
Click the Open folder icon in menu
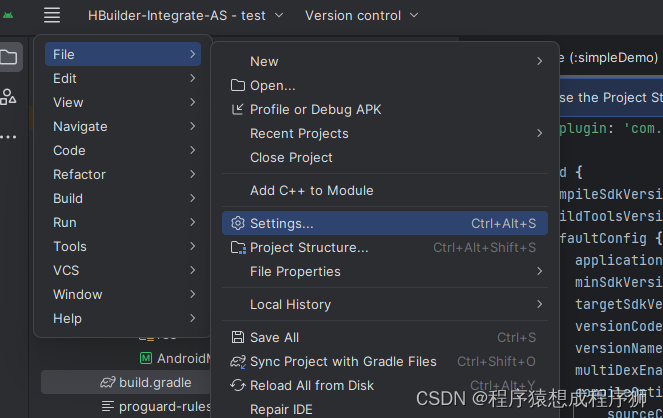tap(238, 86)
